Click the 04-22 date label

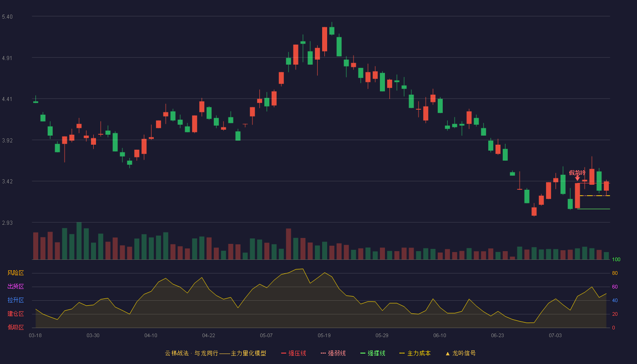click(x=208, y=335)
